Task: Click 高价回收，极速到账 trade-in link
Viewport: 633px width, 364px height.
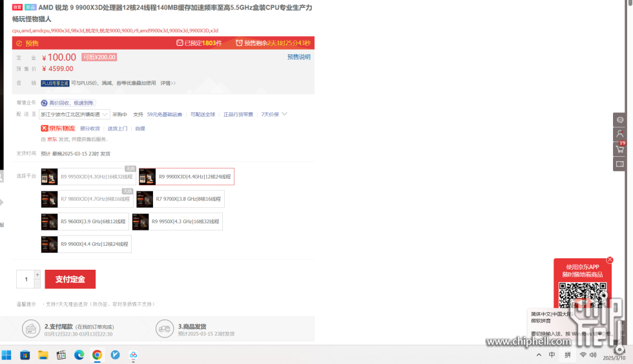Action: pyautogui.click(x=71, y=103)
